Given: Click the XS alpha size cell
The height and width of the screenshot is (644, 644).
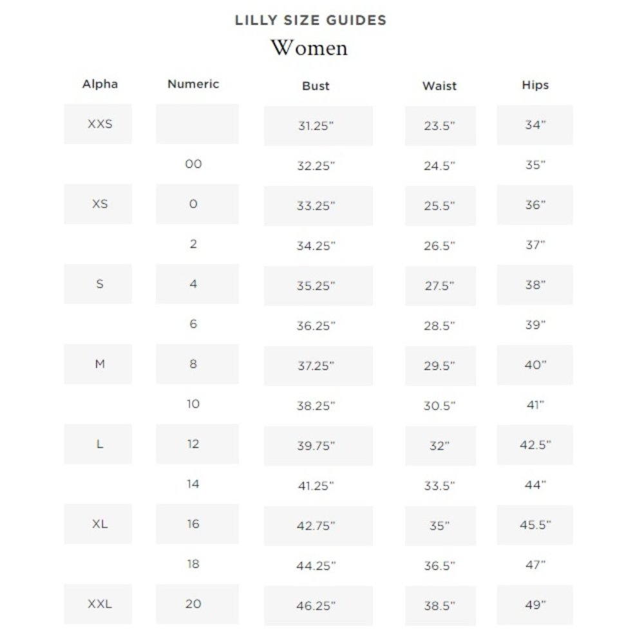Looking at the screenshot, I should (x=98, y=204).
